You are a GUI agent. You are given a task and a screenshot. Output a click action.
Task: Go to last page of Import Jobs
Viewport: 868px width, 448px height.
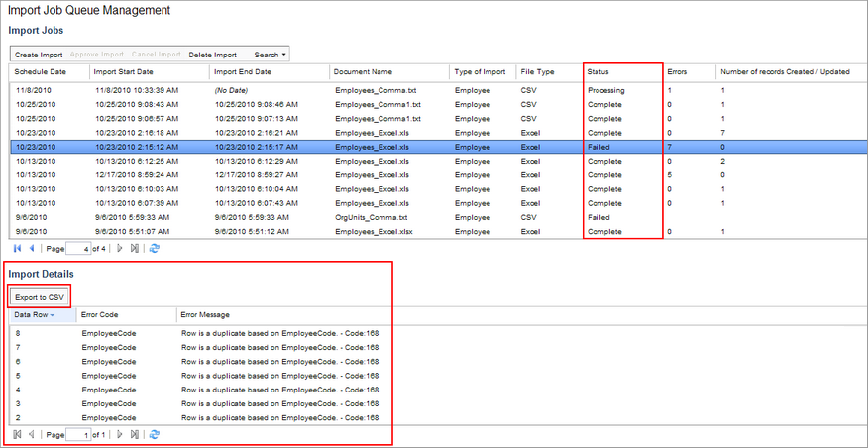click(x=135, y=248)
